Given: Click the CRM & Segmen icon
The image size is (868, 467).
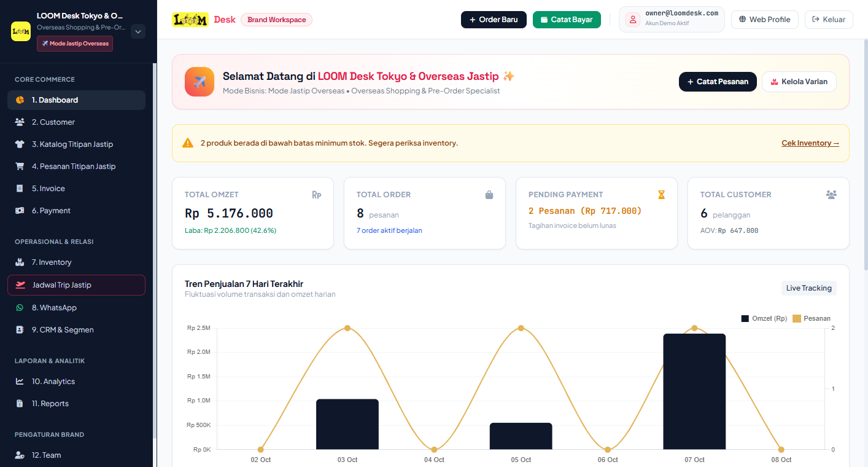Looking at the screenshot, I should [20, 330].
